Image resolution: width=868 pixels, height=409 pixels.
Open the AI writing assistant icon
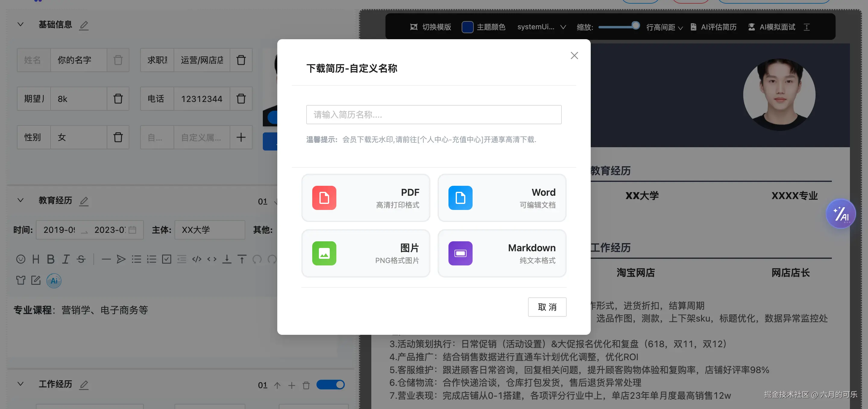(54, 281)
